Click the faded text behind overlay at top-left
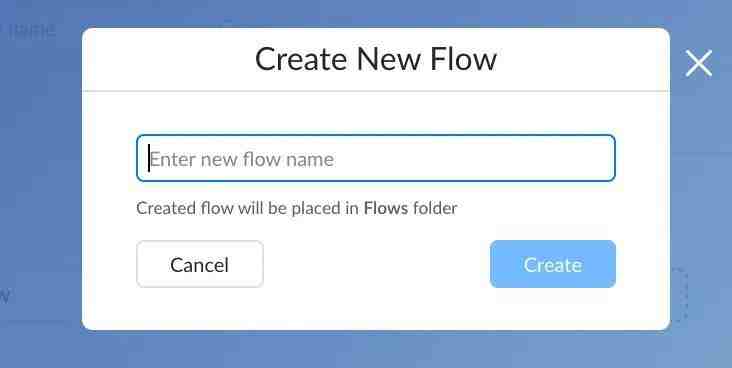732x368 pixels. click(28, 31)
